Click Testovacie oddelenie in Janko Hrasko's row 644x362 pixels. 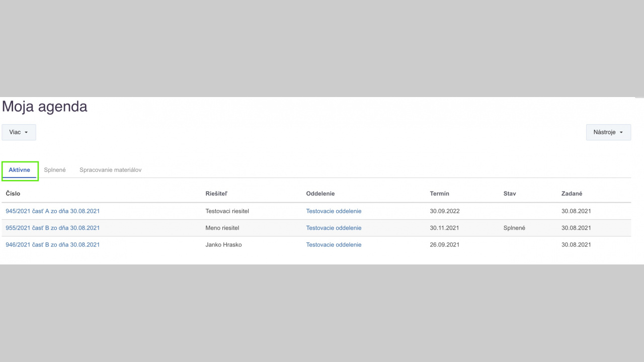[334, 245]
